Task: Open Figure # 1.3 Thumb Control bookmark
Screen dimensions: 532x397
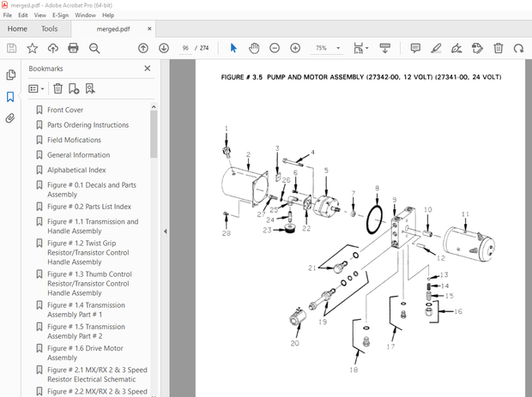Action: (x=89, y=284)
